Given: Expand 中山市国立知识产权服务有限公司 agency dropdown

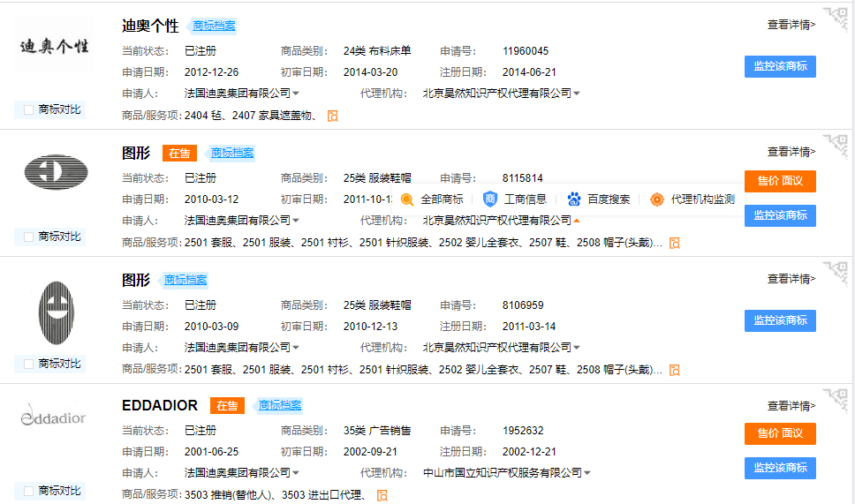Looking at the screenshot, I should coord(587,473).
